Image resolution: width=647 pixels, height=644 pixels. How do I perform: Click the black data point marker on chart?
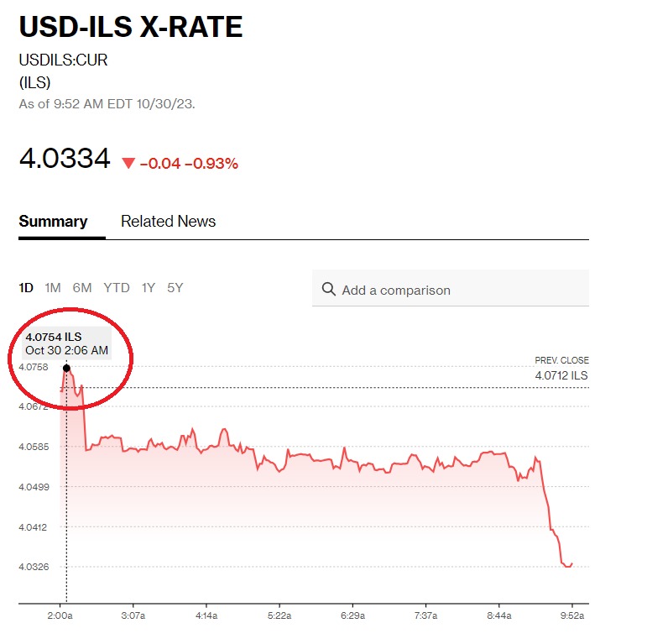66,368
